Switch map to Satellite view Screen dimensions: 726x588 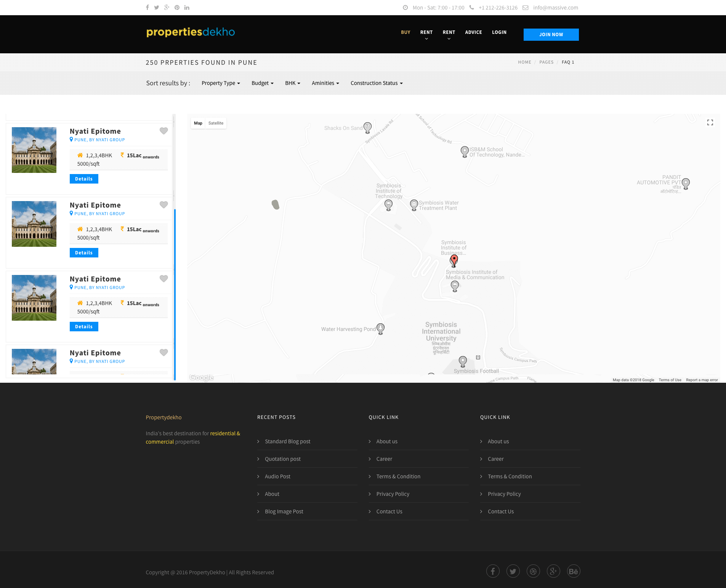point(216,123)
